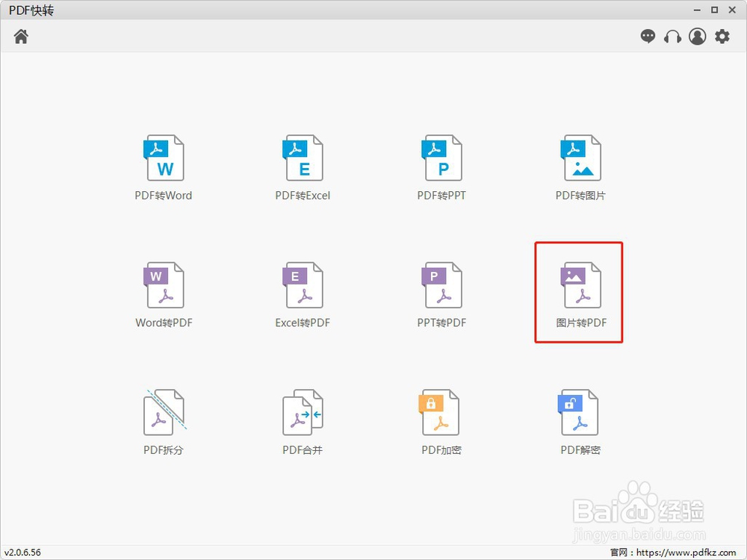Open the 图片转PDF converter icon
Screen dimensions: 747x560
click(x=580, y=285)
